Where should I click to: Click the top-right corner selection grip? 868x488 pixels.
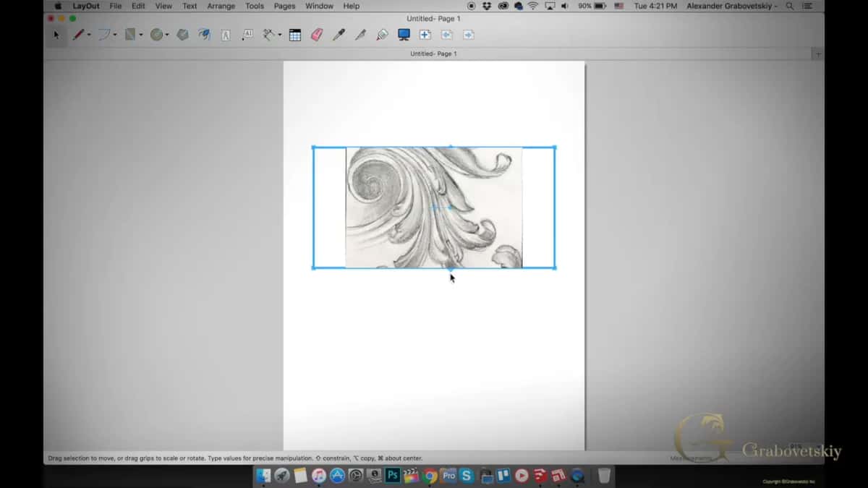point(555,147)
